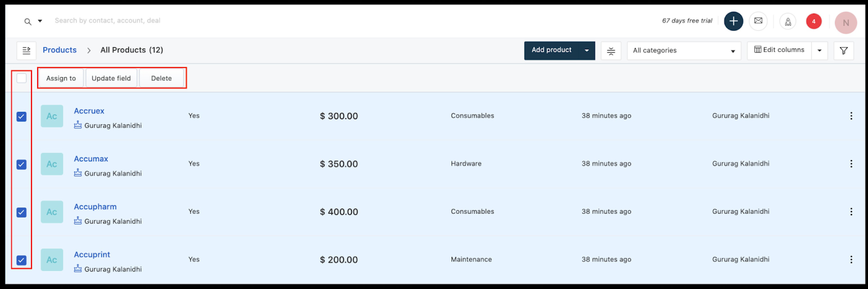This screenshot has height=289, width=868.
Task: Click the Assign to bulk action
Action: [61, 78]
